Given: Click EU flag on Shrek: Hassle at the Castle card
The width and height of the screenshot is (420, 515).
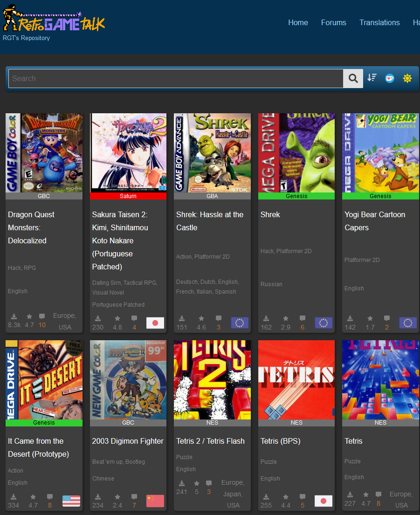Looking at the screenshot, I should (240, 323).
